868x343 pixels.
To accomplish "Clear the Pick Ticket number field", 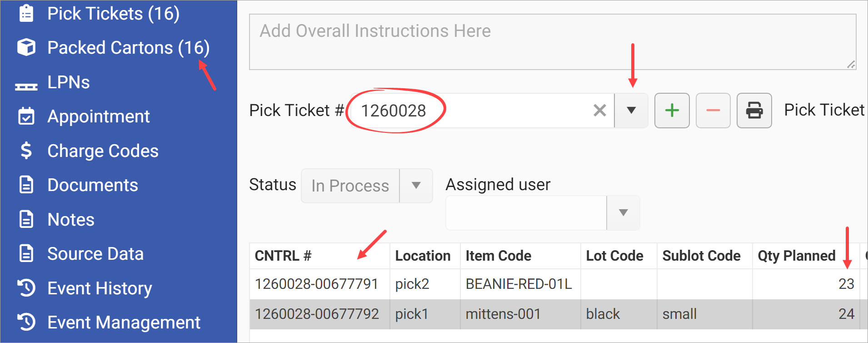I will [x=599, y=110].
